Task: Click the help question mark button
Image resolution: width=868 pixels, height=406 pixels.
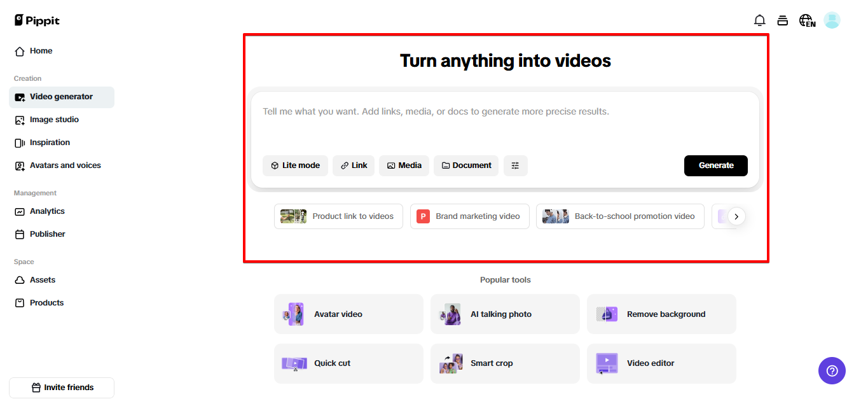Action: coord(832,370)
